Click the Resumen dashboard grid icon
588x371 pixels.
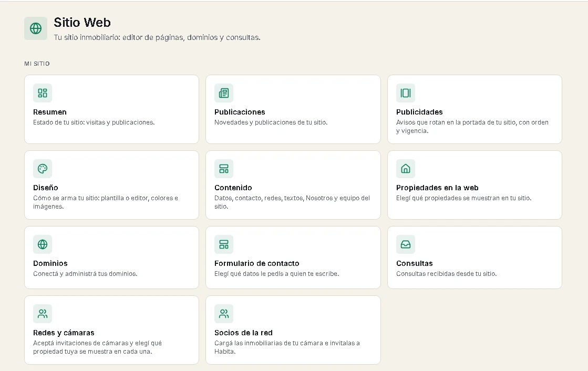(x=43, y=93)
